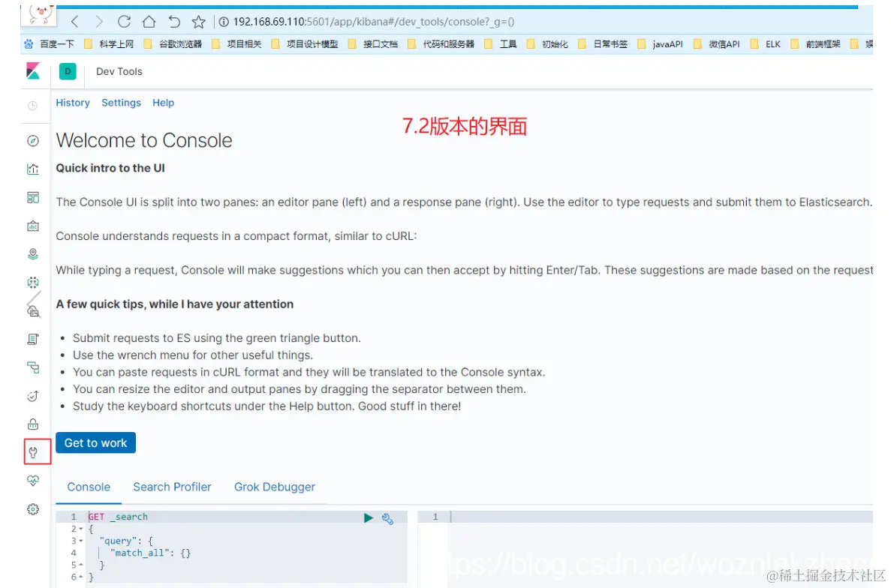Click the Get to work button
This screenshot has height=588, width=891.
pos(95,442)
